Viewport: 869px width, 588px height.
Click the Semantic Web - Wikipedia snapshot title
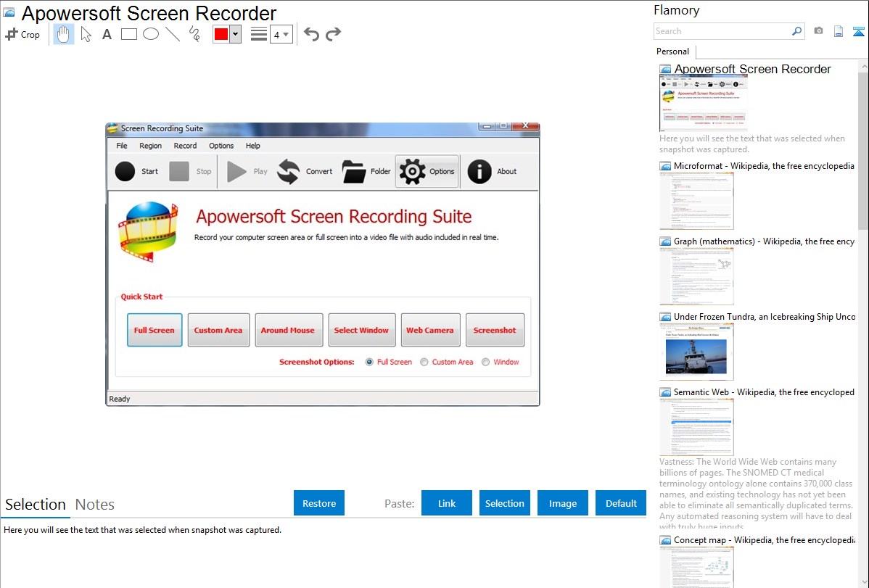pos(764,392)
